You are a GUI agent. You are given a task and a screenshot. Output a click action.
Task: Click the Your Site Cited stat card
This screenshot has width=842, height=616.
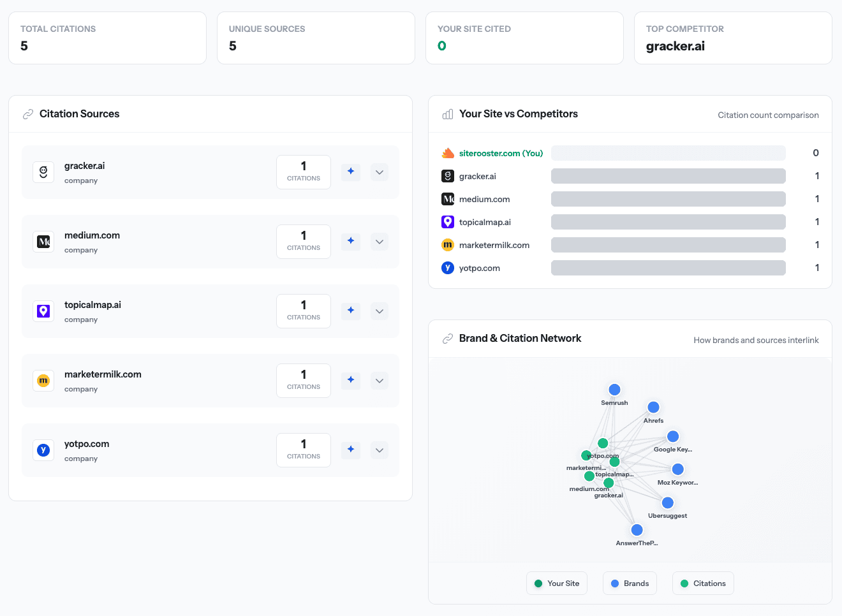click(x=524, y=38)
